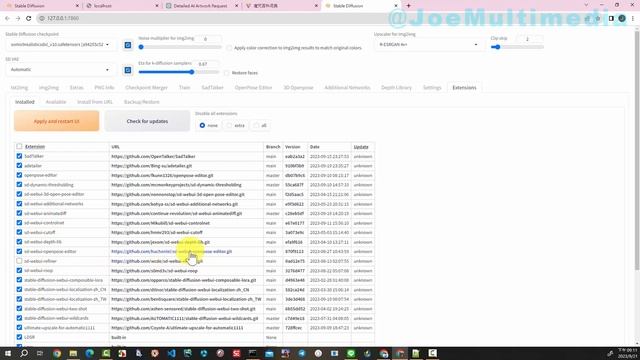Image resolution: width=640 pixels, height=360 pixels.
Task: Open the SadTalker GitHub URL link
Action: click(153, 156)
